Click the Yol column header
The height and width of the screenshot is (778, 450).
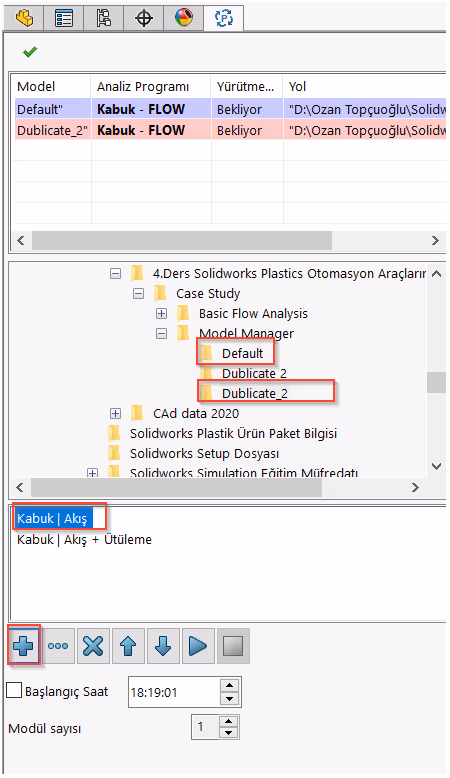coord(365,86)
